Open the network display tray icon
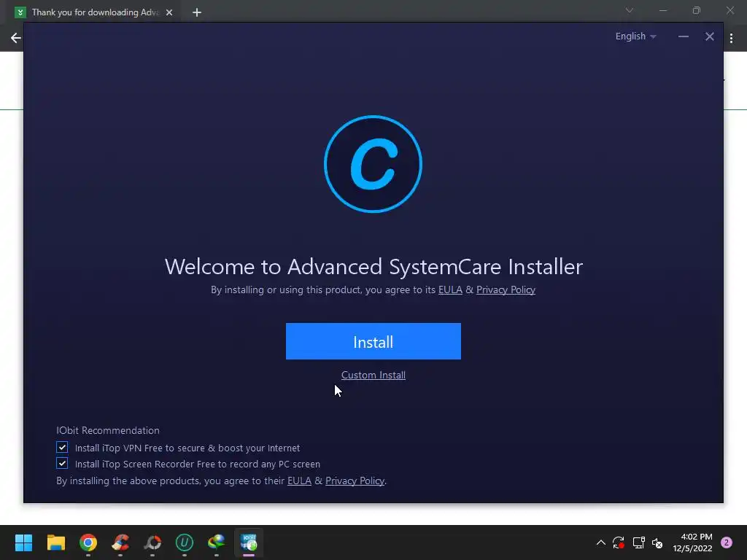747x560 pixels. 638,542
